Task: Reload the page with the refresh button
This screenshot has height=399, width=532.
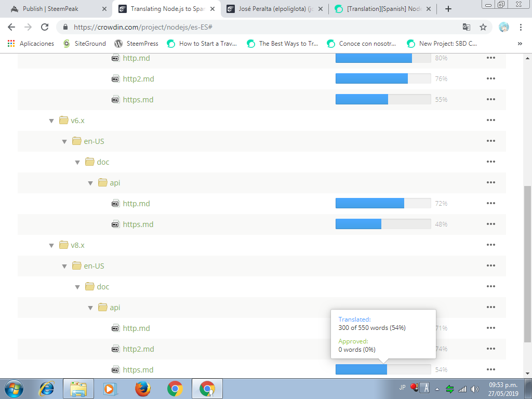Action: (45, 27)
